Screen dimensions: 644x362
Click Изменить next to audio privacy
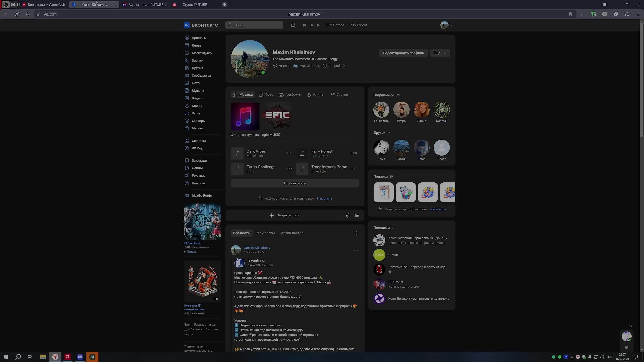click(325, 199)
